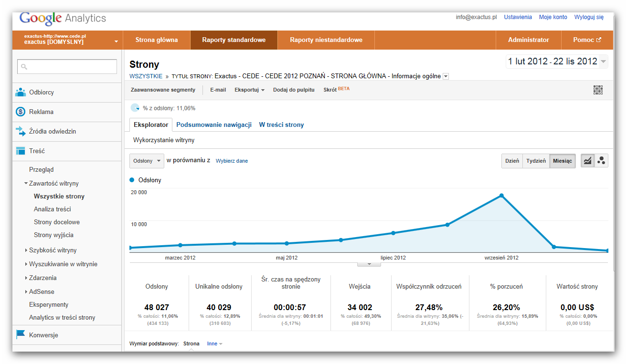Click the Pomoc external link icon
The width and height of the screenshot is (627, 364).
(x=599, y=40)
